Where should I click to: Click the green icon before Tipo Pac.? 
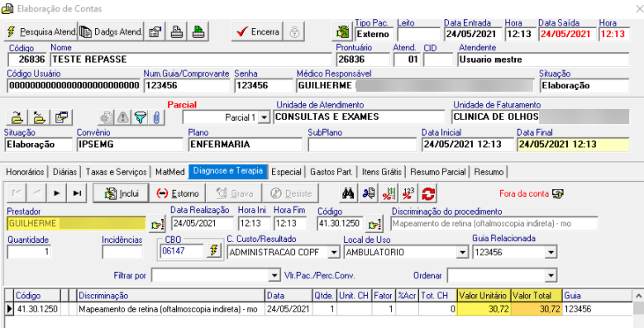(x=341, y=31)
